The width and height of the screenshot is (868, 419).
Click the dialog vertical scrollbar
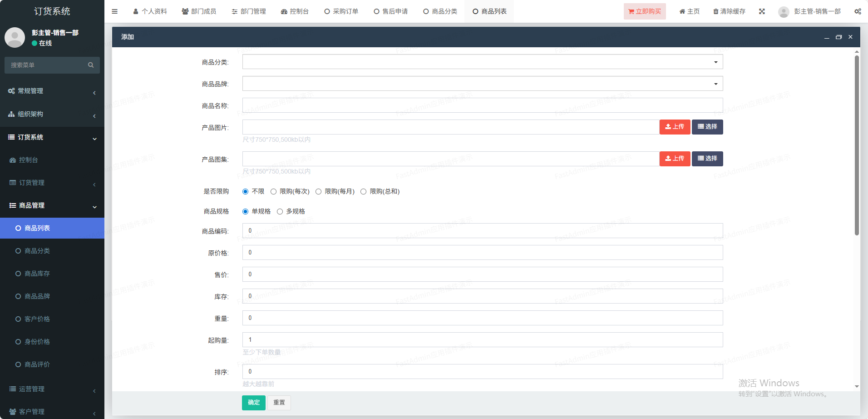coord(857,145)
